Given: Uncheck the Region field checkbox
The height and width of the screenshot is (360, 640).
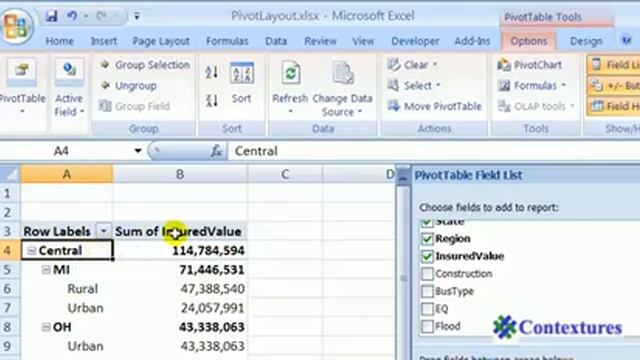Looking at the screenshot, I should click(427, 239).
